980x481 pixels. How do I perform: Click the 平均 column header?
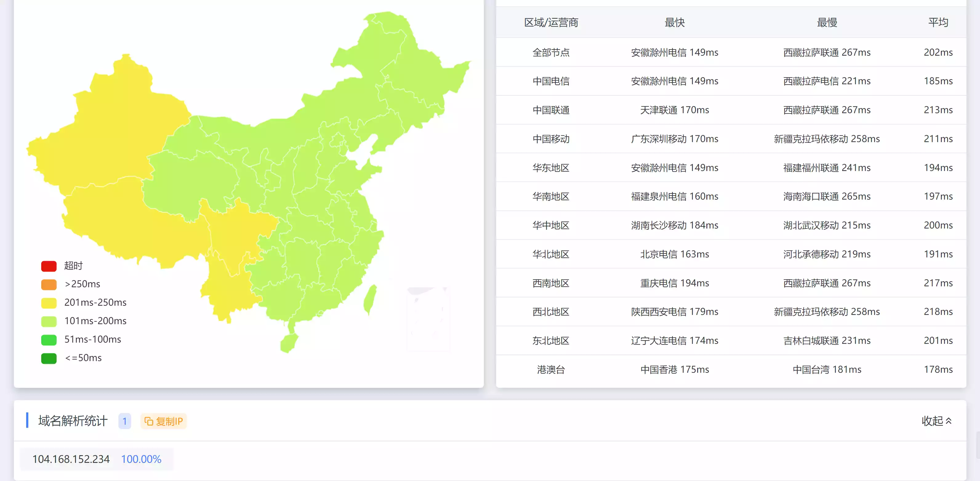tap(938, 22)
